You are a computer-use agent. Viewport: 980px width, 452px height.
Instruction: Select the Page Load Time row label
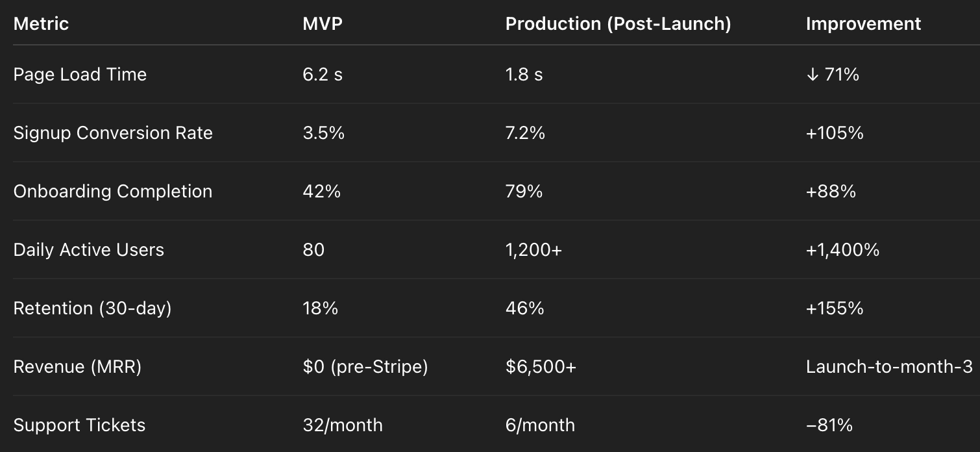coord(80,75)
